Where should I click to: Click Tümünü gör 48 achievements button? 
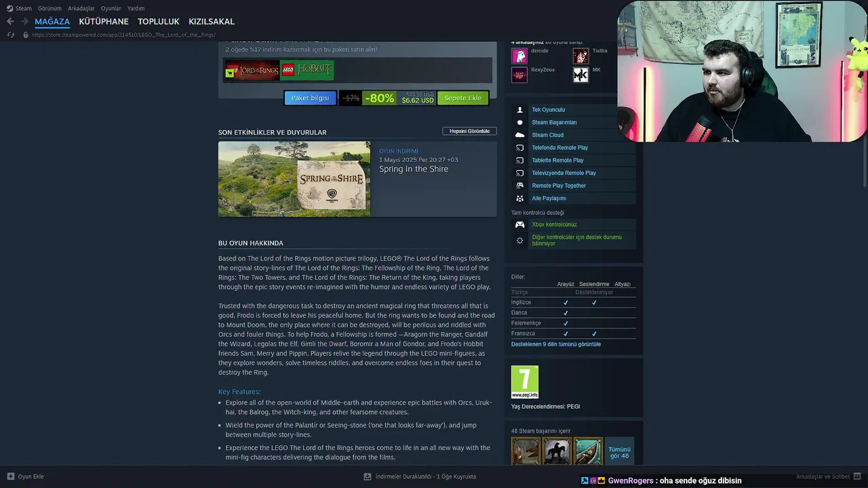(x=619, y=452)
